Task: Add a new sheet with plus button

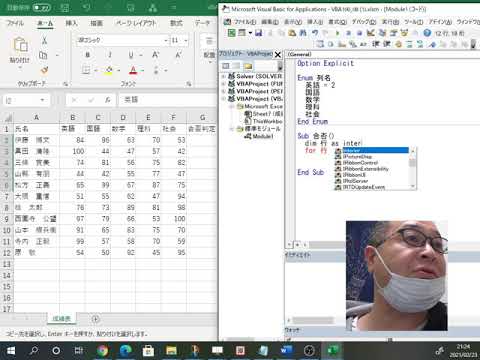Action: click(95, 319)
